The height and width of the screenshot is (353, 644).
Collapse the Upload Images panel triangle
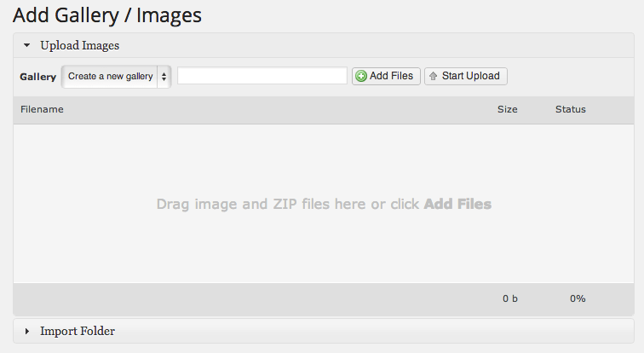pos(27,45)
